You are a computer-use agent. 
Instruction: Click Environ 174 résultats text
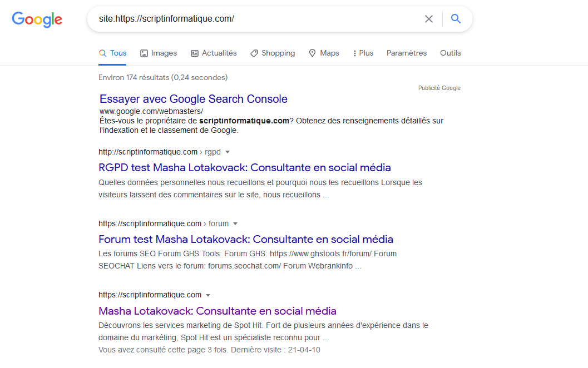163,78
